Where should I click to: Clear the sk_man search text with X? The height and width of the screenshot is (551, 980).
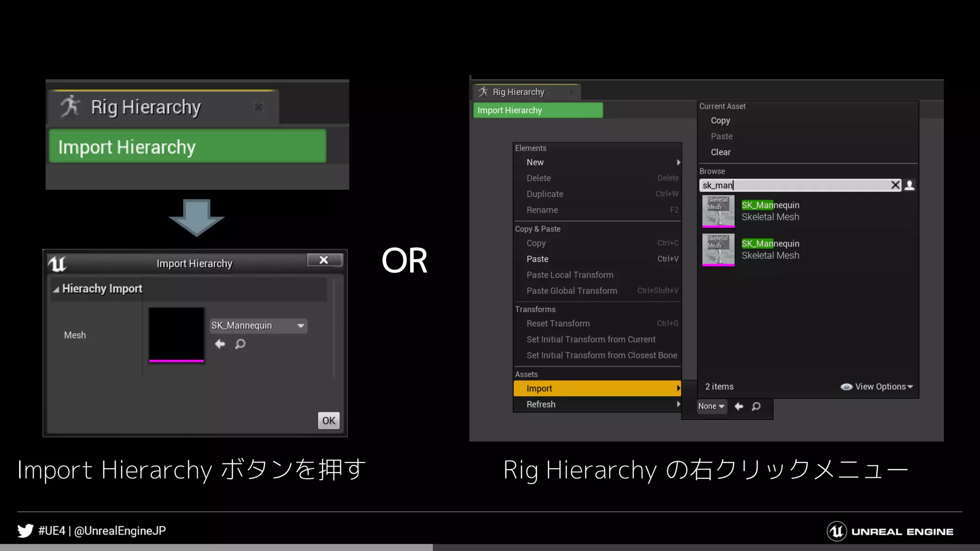tap(895, 185)
